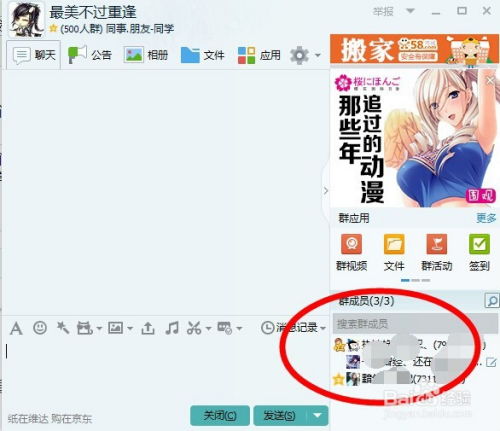
Task: Close the anime advertisement panel
Action: [x=490, y=80]
